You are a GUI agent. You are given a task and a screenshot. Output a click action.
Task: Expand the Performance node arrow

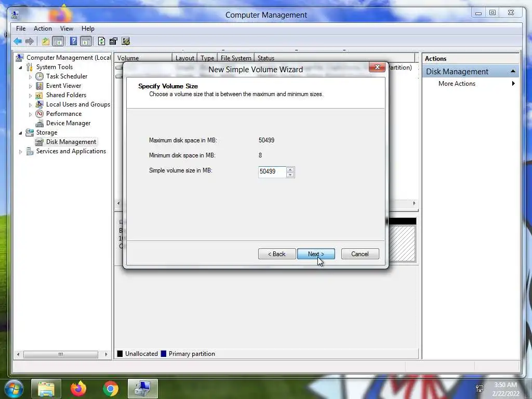[30, 114]
